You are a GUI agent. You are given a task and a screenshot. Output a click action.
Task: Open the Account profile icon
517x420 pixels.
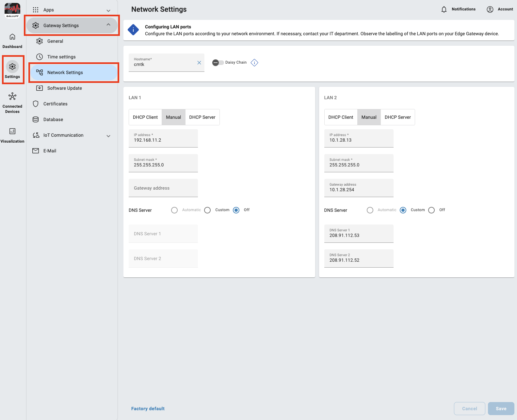490,9
